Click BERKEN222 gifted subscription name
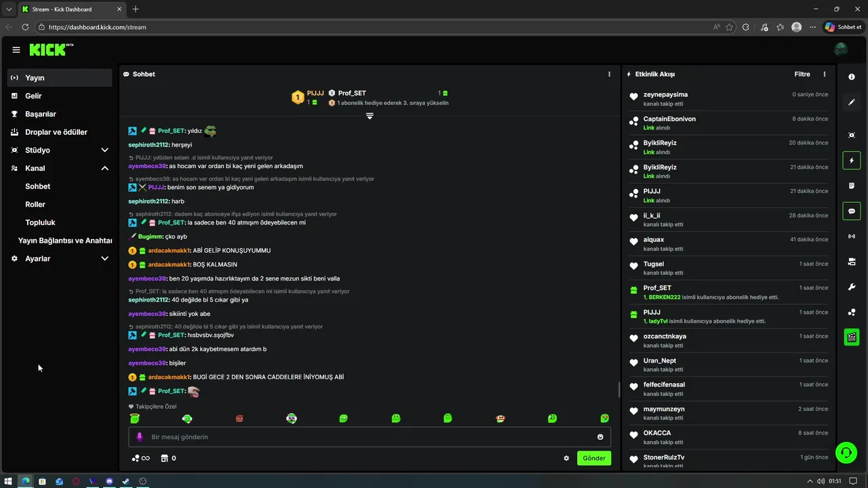The image size is (868, 488). tap(665, 298)
